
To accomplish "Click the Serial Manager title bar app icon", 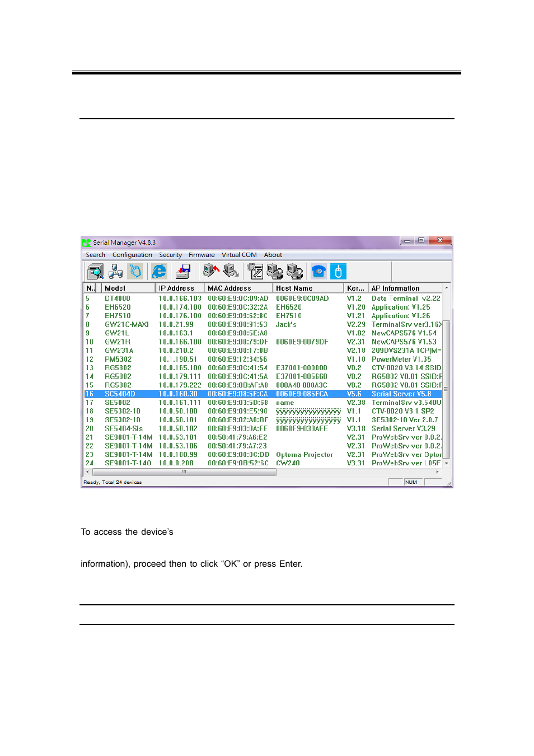I will 87,242.
